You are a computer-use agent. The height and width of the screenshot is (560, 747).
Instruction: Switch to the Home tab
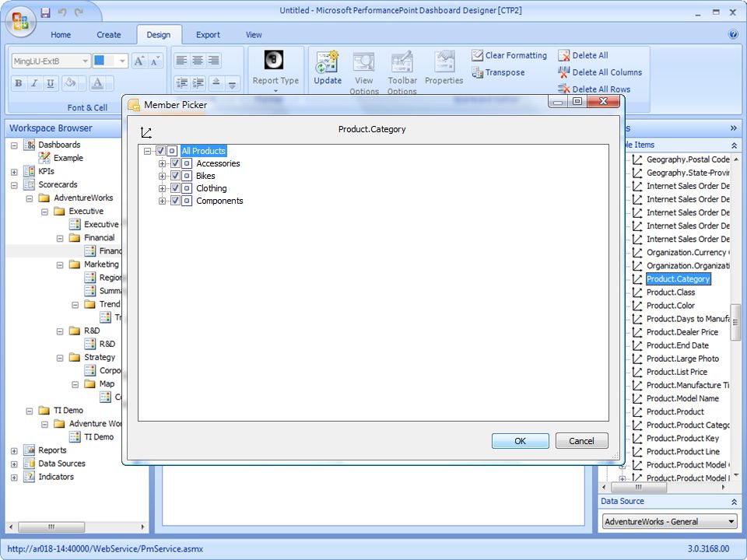coord(61,35)
